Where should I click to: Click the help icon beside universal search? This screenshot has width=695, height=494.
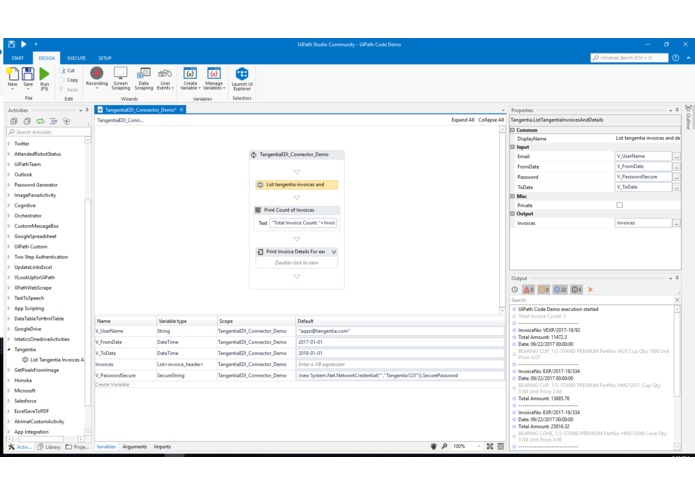[x=675, y=58]
